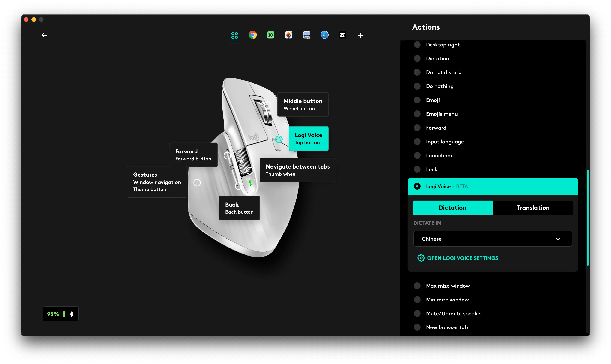This screenshot has width=611, height=364.
Task: Select the Logi Voice BETA radio button
Action: 417,186
